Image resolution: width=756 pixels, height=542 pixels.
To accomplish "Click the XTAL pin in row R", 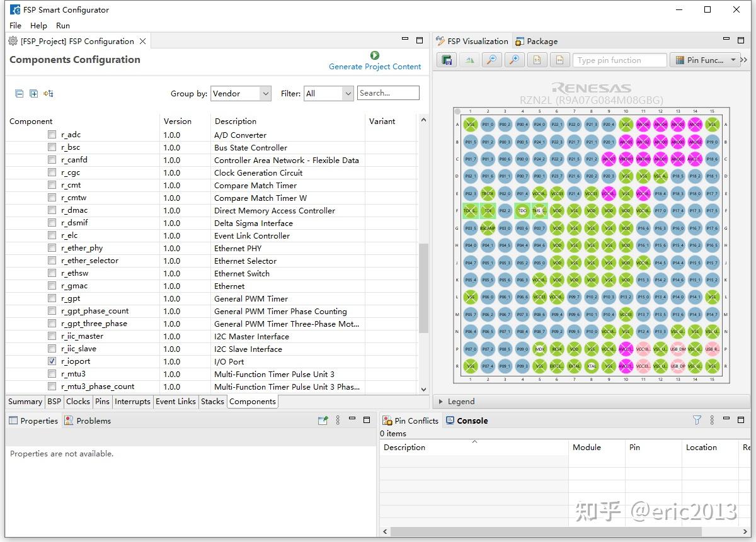I will coord(591,365).
